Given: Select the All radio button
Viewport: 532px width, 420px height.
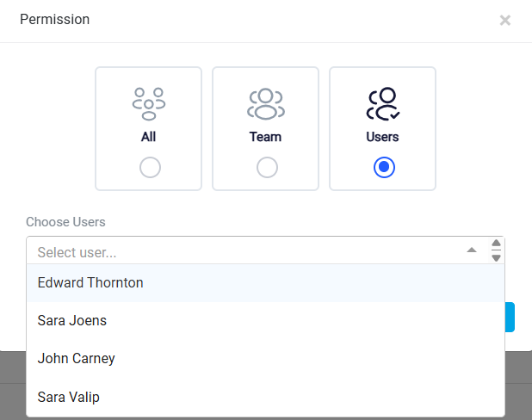Looking at the screenshot, I should point(150,167).
